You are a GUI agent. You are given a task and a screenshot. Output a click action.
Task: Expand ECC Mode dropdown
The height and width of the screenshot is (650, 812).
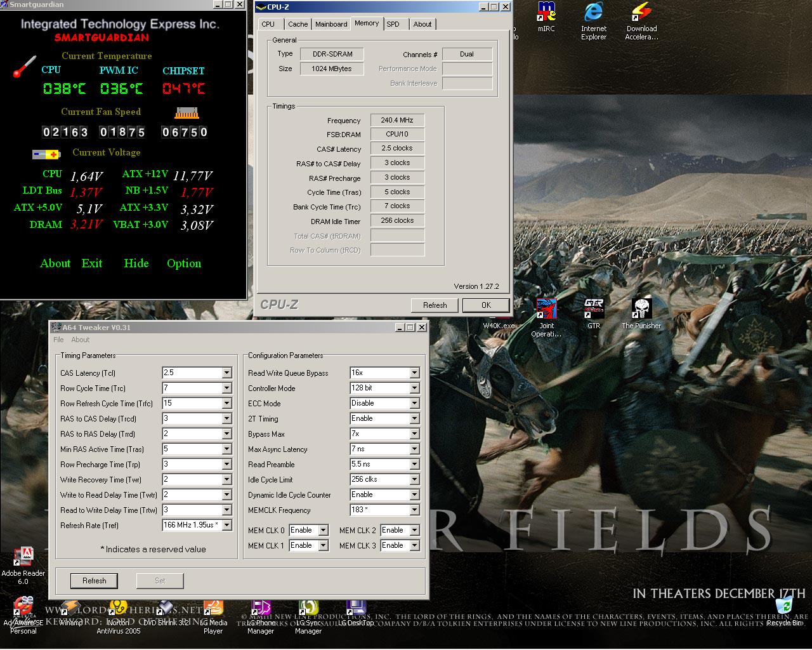pos(414,403)
